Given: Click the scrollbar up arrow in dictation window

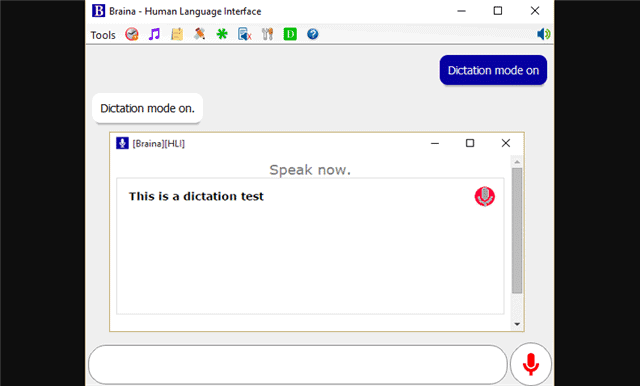Looking at the screenshot, I should point(517,162).
